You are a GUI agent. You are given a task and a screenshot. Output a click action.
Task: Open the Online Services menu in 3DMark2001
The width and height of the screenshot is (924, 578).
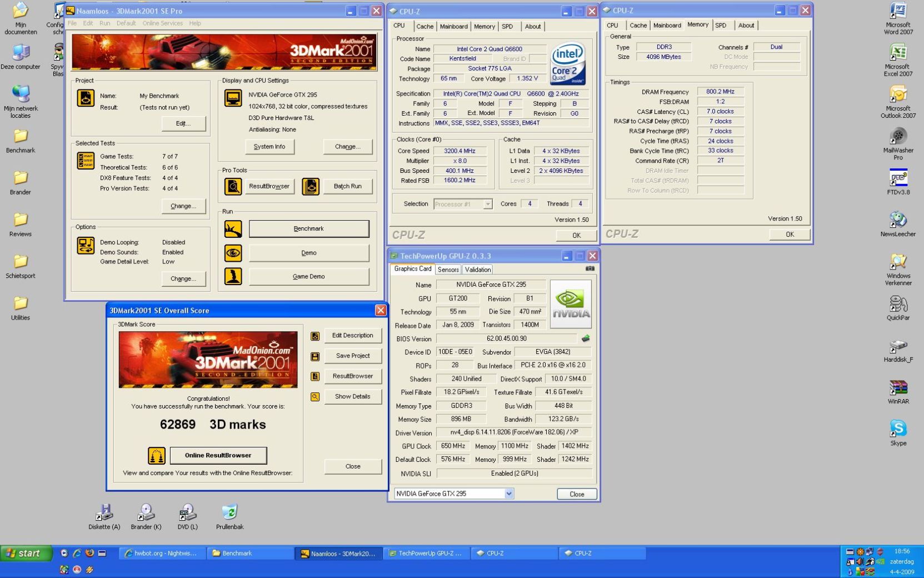point(162,23)
